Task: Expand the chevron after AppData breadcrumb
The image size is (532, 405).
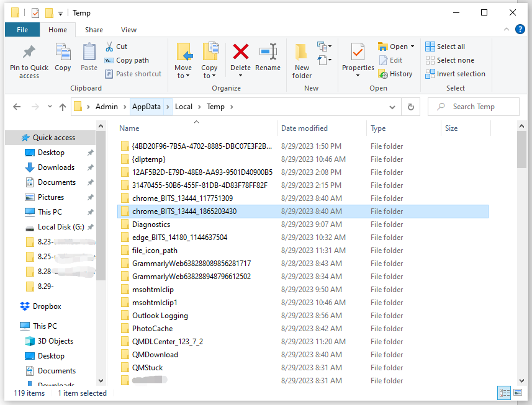Action: [168, 107]
